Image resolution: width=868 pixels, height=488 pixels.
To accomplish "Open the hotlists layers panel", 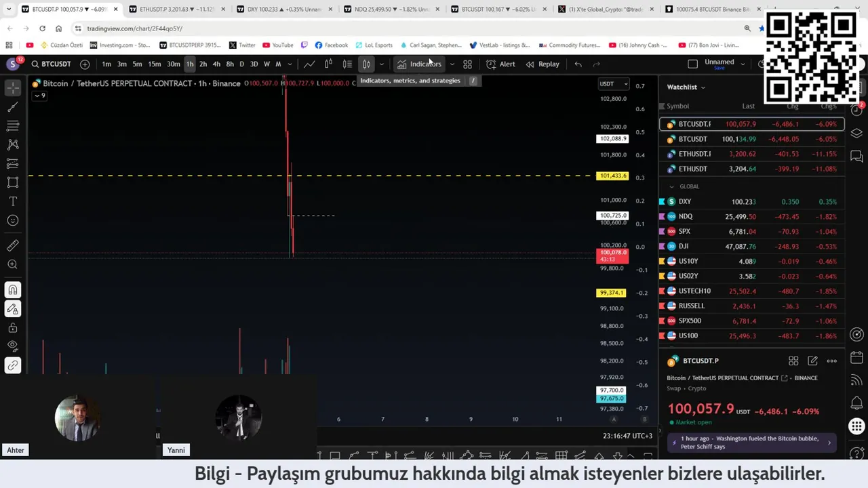I will (x=856, y=134).
